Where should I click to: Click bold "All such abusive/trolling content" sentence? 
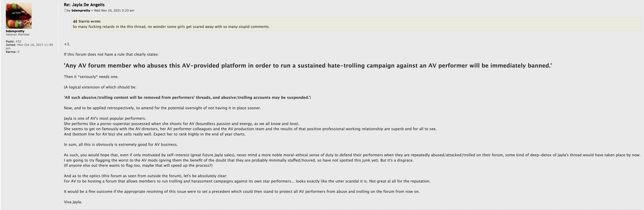click(187, 97)
